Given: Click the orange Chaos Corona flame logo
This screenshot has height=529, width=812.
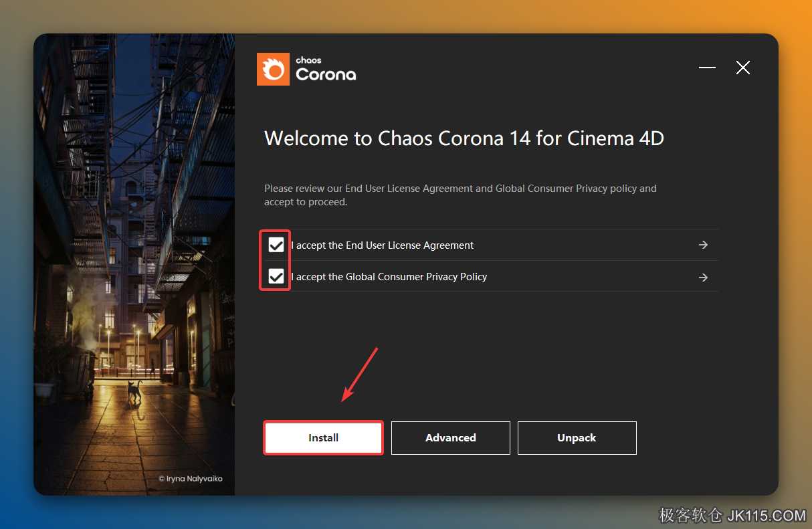Looking at the screenshot, I should [273, 69].
